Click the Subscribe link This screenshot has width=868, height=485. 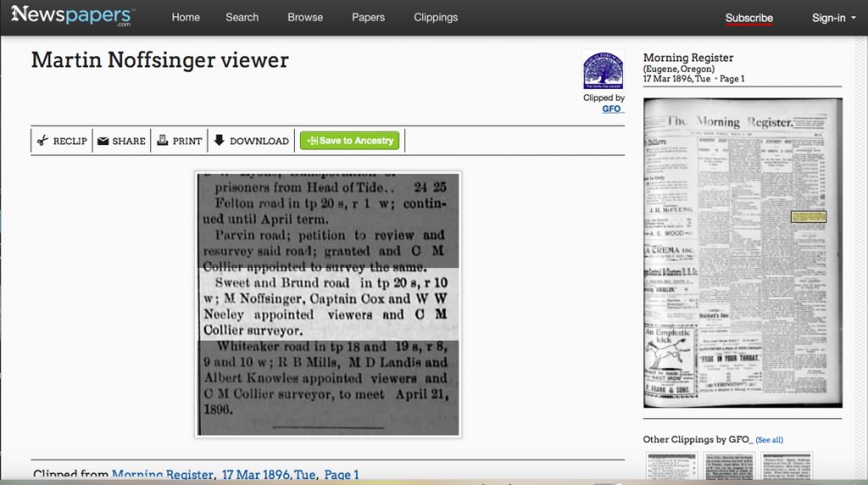coord(748,18)
